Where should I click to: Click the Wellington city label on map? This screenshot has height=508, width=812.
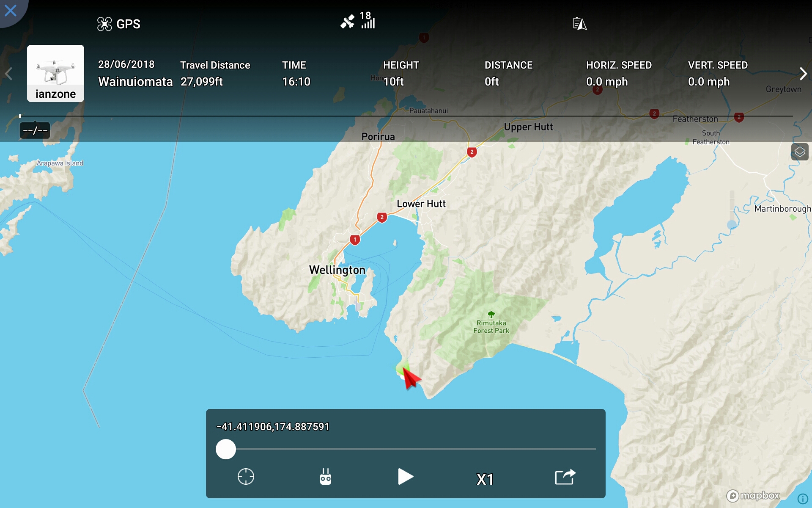coord(337,270)
